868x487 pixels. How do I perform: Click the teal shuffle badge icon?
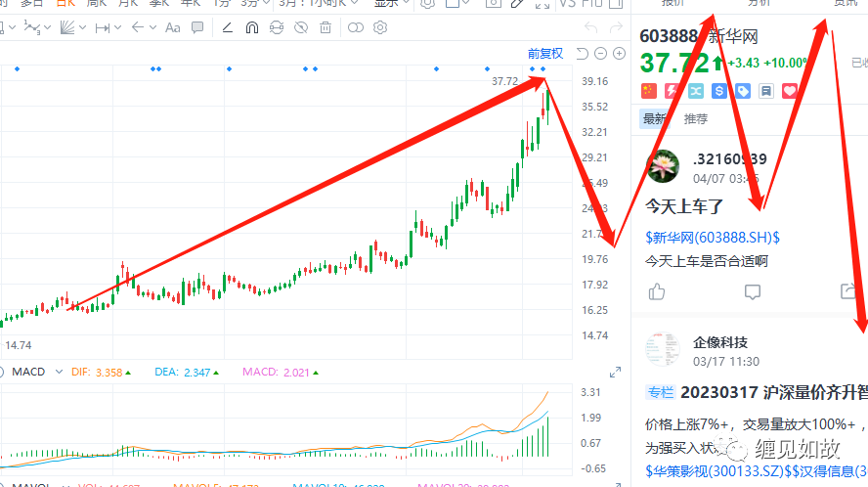696,91
